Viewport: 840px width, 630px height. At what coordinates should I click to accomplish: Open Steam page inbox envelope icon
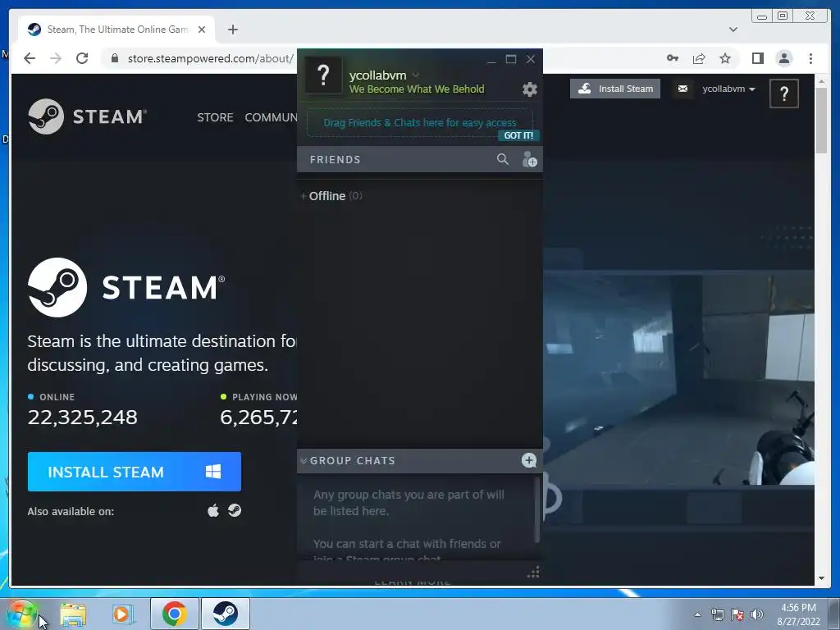(x=682, y=89)
